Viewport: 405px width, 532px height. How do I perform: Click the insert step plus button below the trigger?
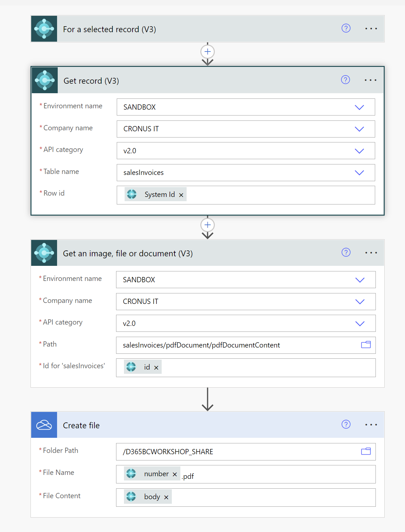208,52
